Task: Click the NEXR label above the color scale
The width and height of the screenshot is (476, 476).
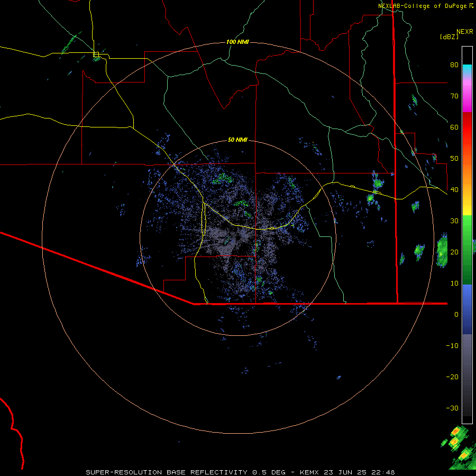Action: pyautogui.click(x=465, y=32)
